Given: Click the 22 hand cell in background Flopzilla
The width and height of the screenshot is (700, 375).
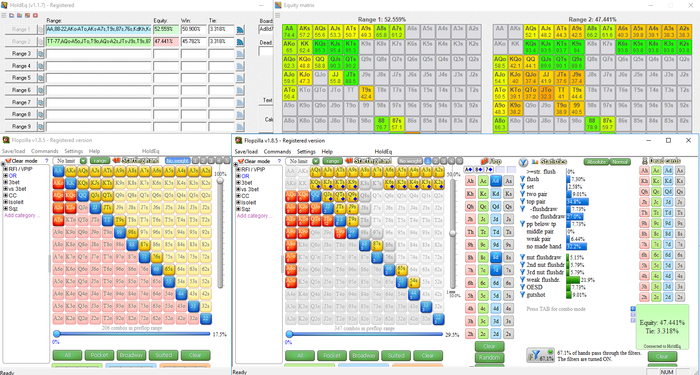Looking at the screenshot, I should (206, 319).
